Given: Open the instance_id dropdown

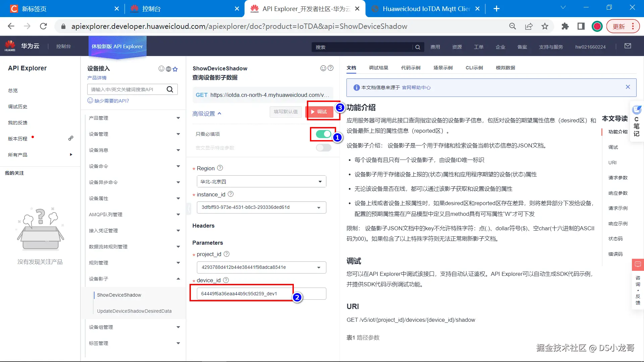Looking at the screenshot, I should point(261,207).
